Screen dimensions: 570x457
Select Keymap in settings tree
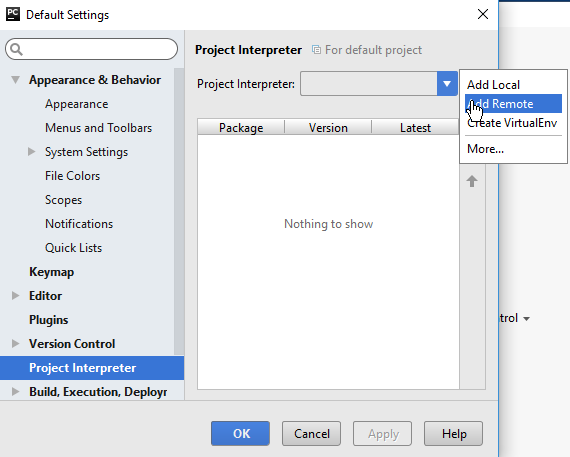pyautogui.click(x=52, y=272)
